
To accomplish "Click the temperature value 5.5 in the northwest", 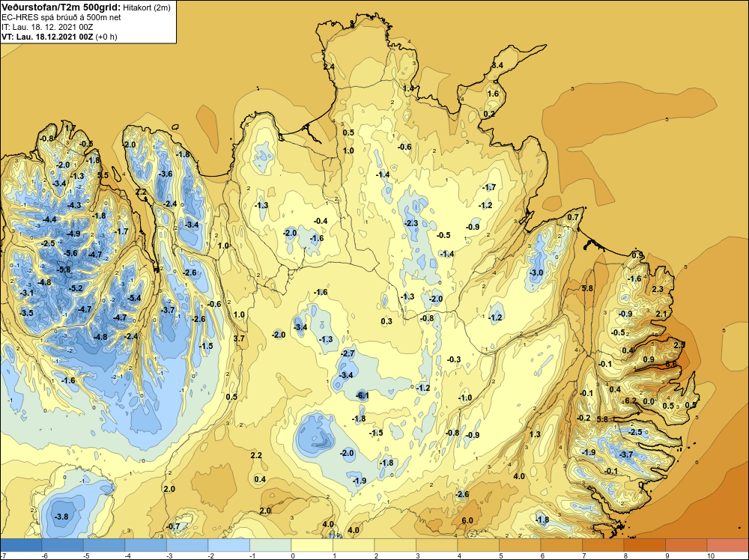I will point(103,175).
